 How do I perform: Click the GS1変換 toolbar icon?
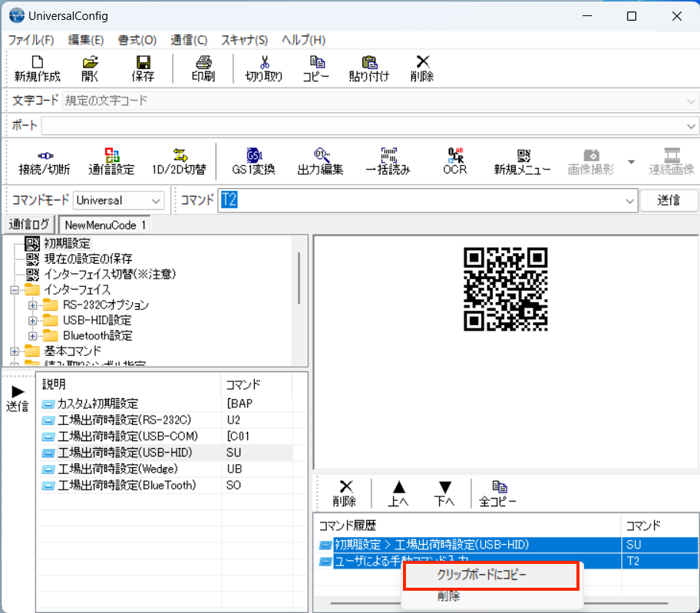(x=253, y=161)
